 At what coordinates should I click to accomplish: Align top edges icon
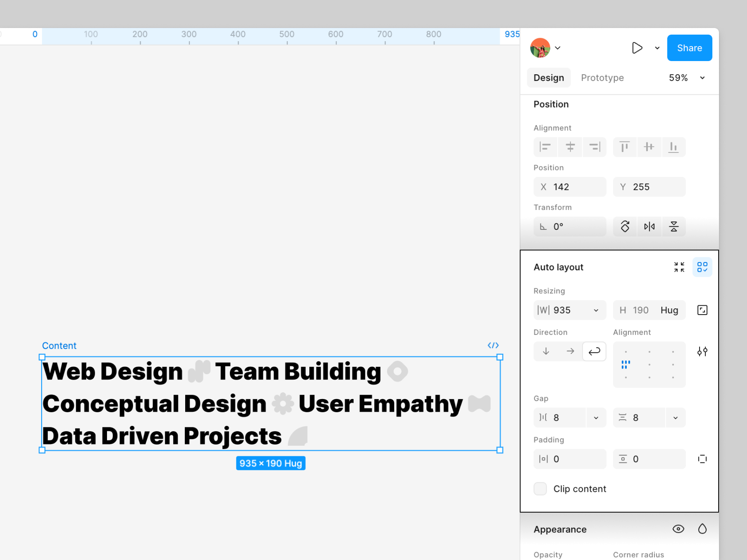coord(624,147)
